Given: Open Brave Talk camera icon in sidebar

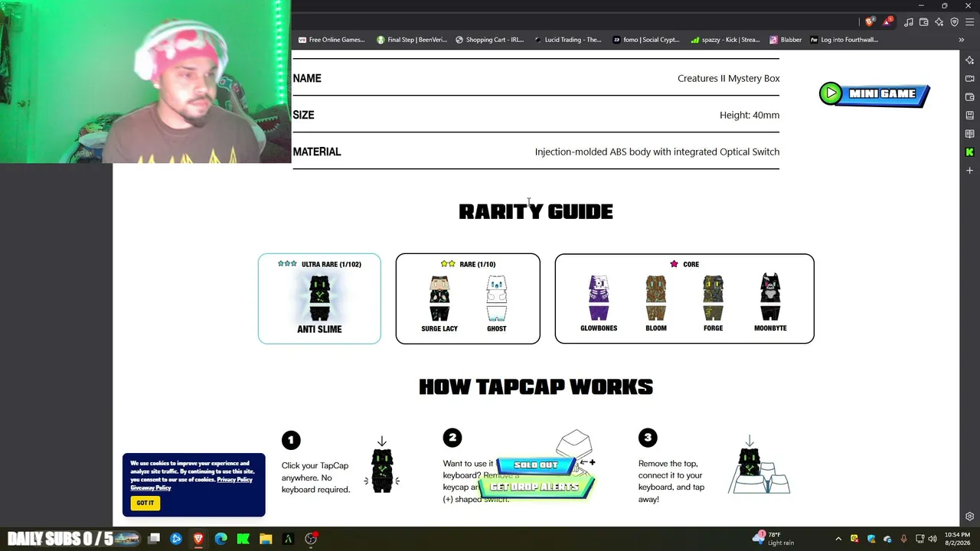Looking at the screenshot, I should (969, 79).
